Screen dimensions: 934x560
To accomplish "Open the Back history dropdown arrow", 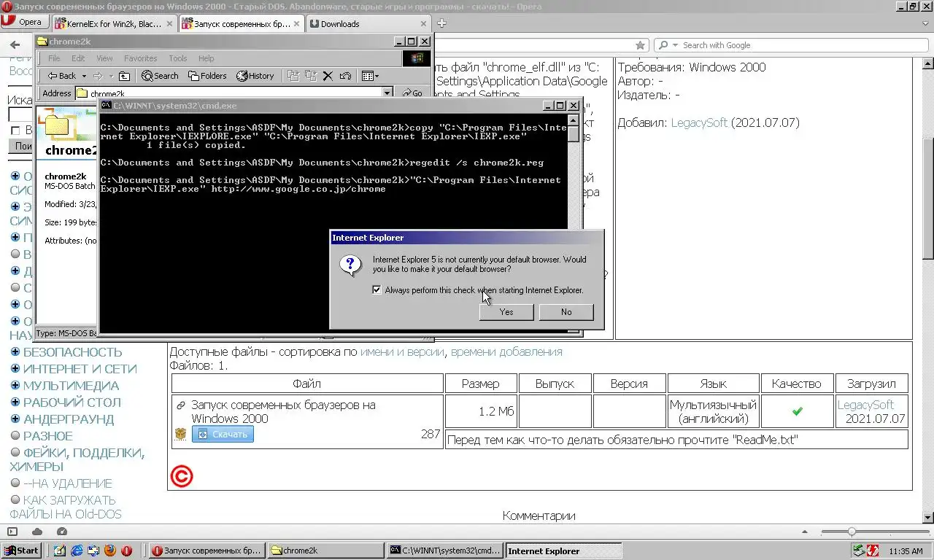I will [84, 76].
